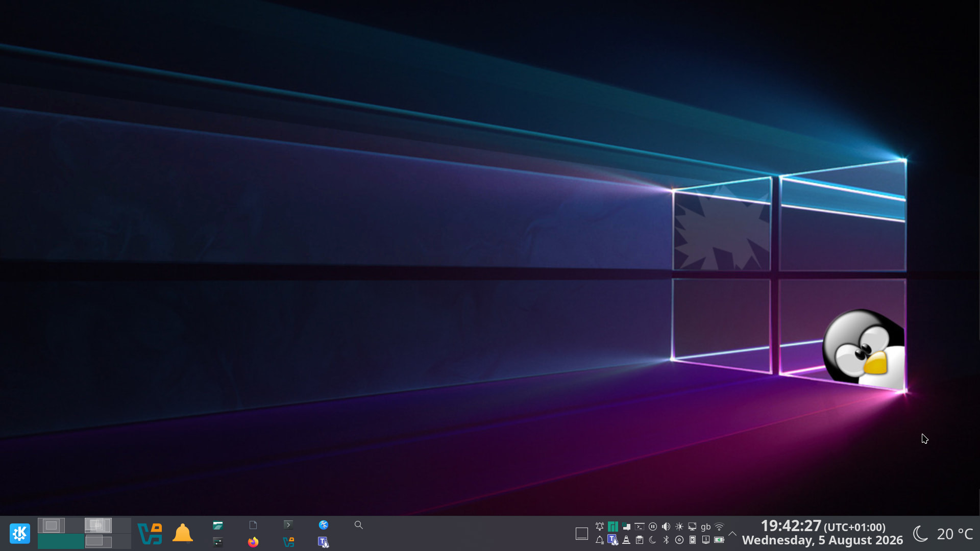Switch to the teal highlighted virtual desktop

pyautogui.click(x=61, y=541)
